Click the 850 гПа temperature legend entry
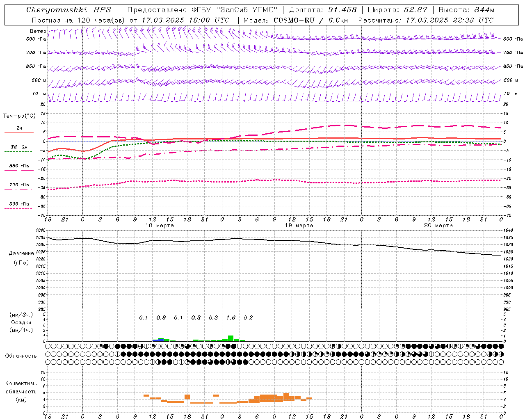 click(x=19, y=166)
